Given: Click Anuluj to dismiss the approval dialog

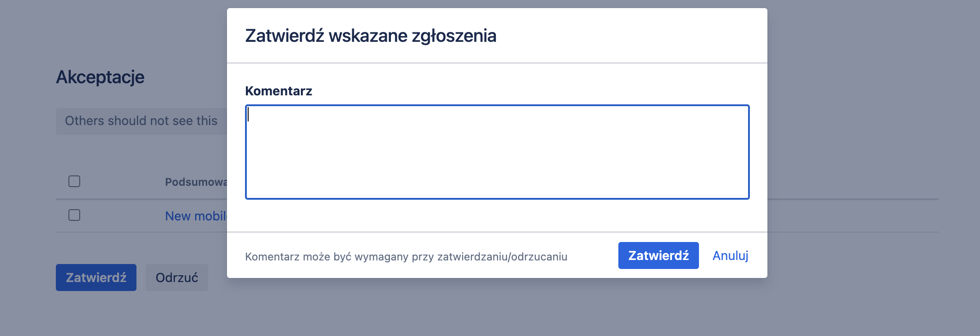Looking at the screenshot, I should [730, 255].
